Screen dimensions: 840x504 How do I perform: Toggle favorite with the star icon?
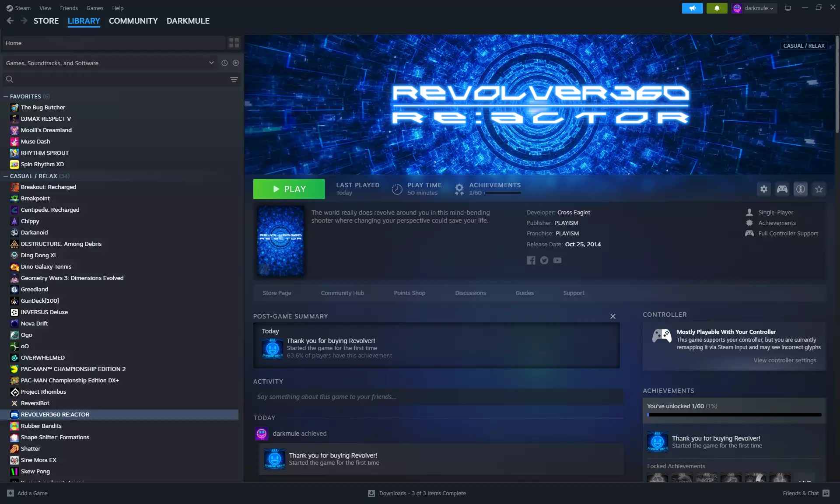pos(819,189)
